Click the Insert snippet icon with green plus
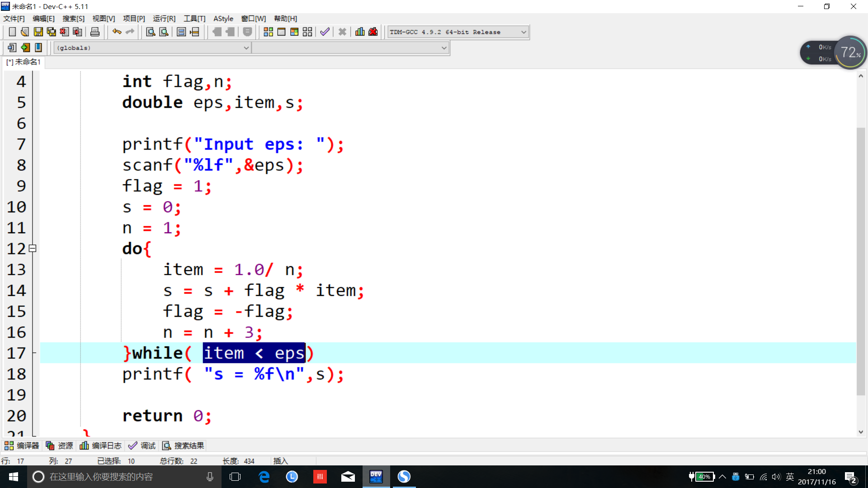The height and width of the screenshot is (488, 868). tap(25, 47)
